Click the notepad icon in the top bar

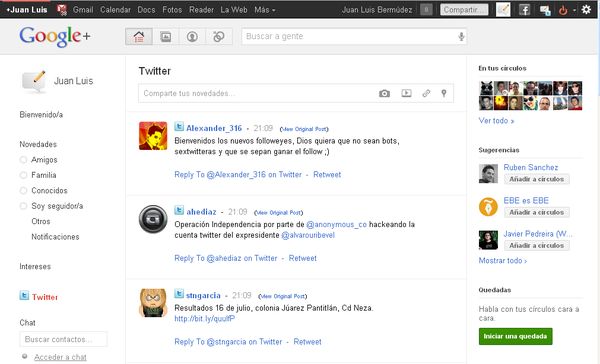503,10
